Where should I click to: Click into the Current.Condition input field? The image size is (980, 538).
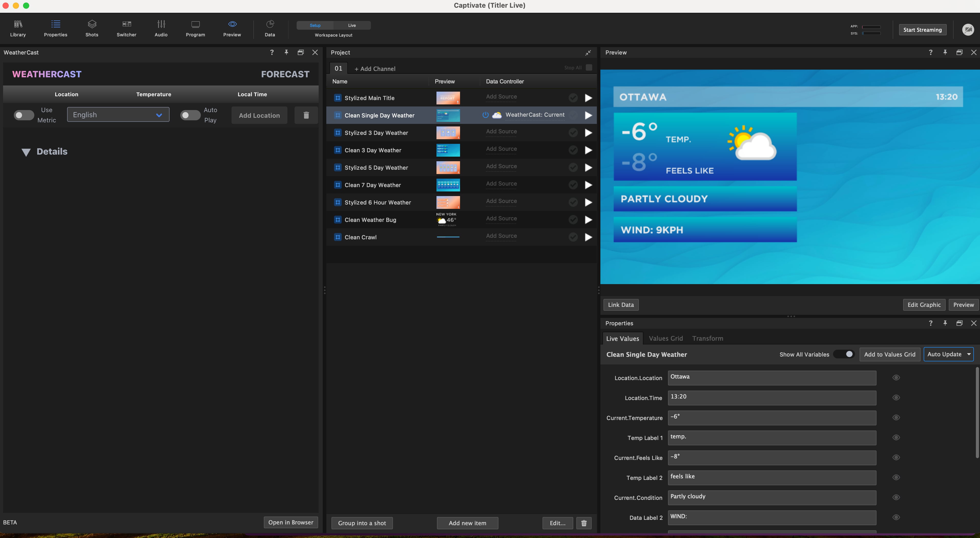(x=772, y=498)
